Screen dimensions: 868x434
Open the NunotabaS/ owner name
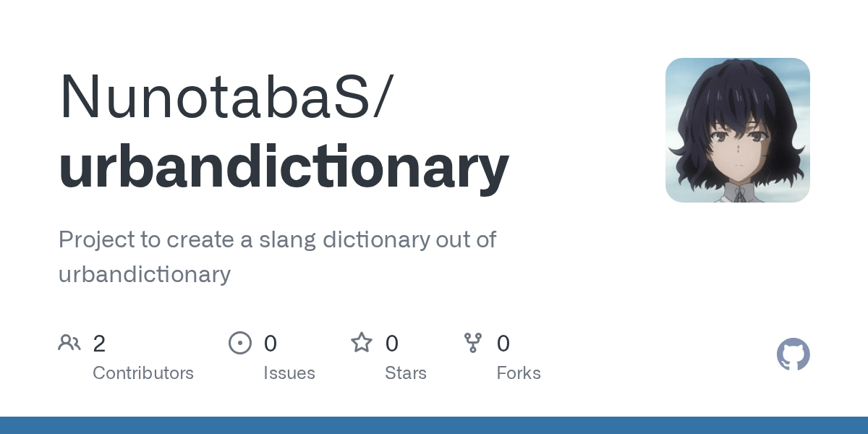(226, 95)
